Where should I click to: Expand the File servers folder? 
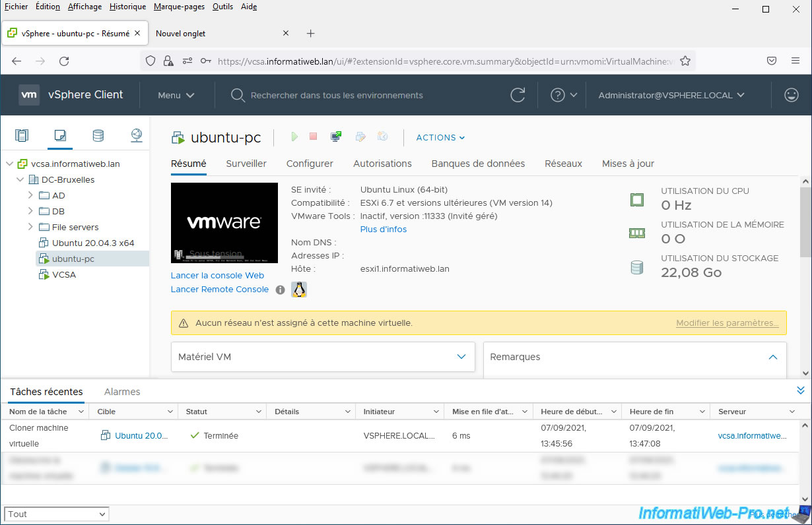pyautogui.click(x=30, y=227)
